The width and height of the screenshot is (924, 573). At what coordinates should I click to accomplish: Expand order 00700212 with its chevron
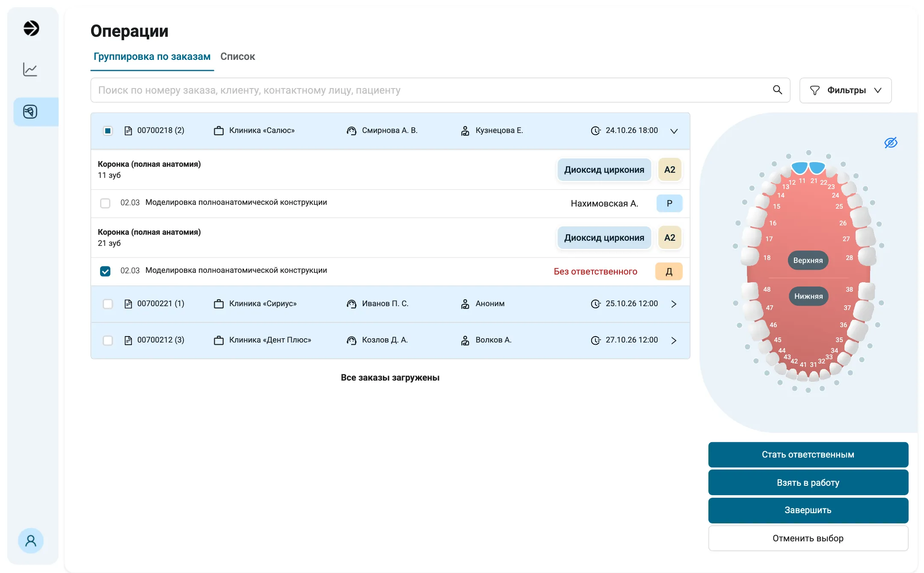coord(674,340)
